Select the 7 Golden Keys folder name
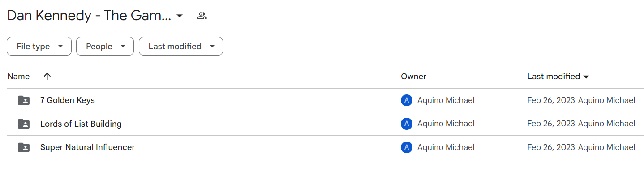Image resolution: width=644 pixels, height=176 pixels. (x=68, y=100)
